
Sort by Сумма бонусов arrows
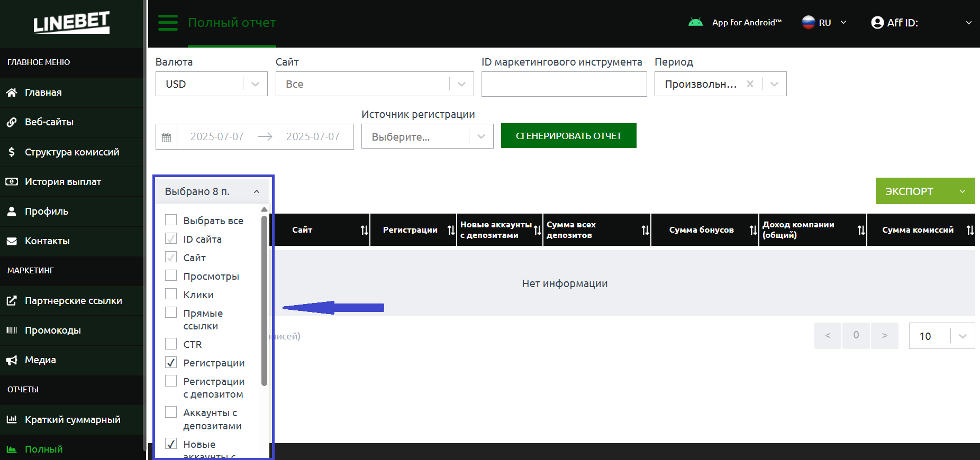click(x=753, y=230)
